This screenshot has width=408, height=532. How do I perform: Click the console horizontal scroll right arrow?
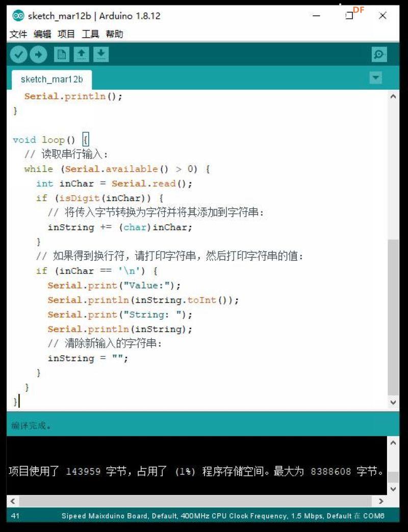380,501
